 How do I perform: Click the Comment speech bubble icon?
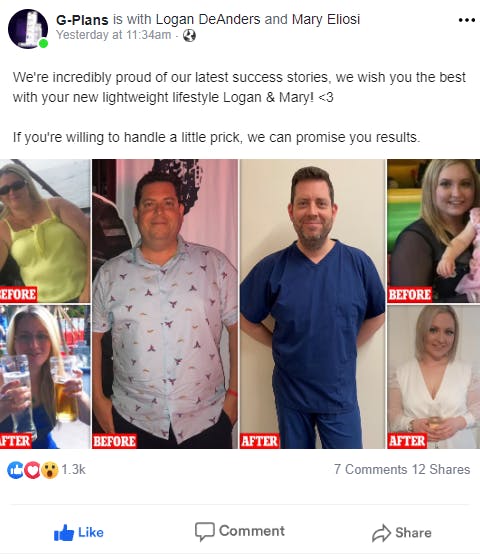(x=205, y=531)
